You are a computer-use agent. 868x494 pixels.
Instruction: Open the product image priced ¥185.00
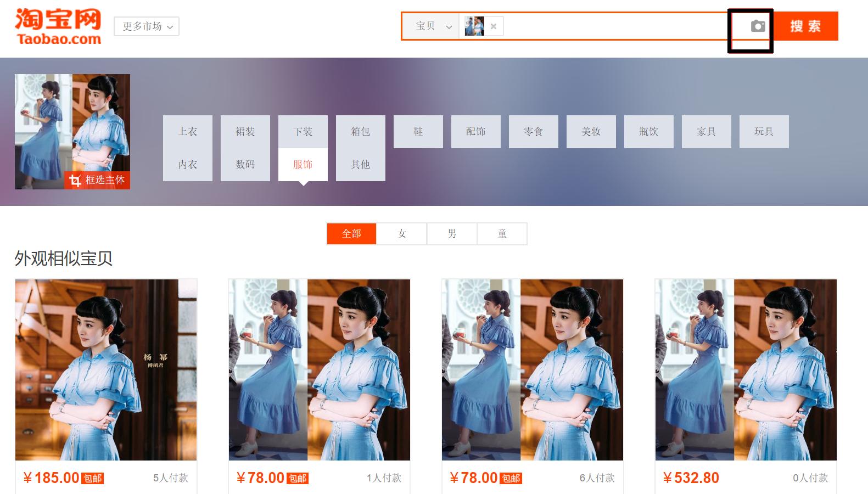coord(106,370)
